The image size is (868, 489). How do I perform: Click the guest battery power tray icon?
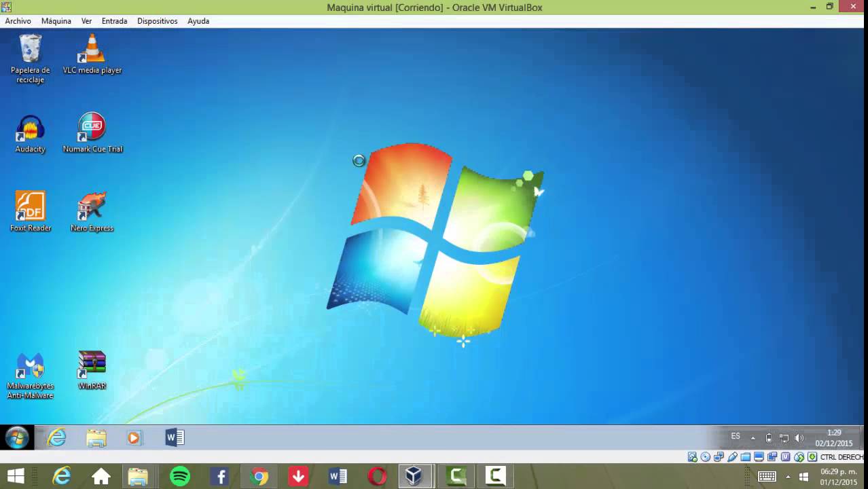(769, 438)
